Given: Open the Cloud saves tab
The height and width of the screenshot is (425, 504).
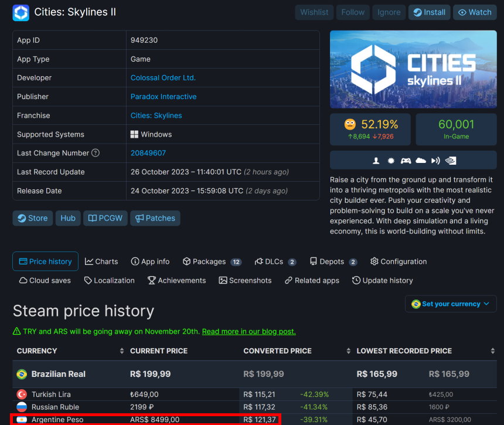Looking at the screenshot, I should pos(45,280).
